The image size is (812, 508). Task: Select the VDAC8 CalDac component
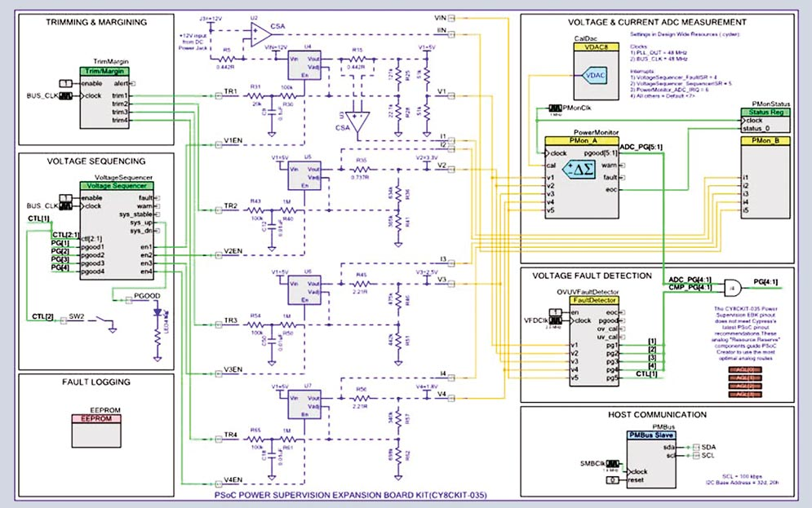point(594,72)
